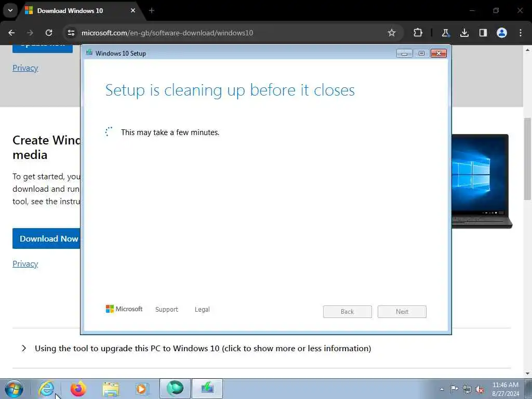Open Chrome profile avatar

pos(502,33)
